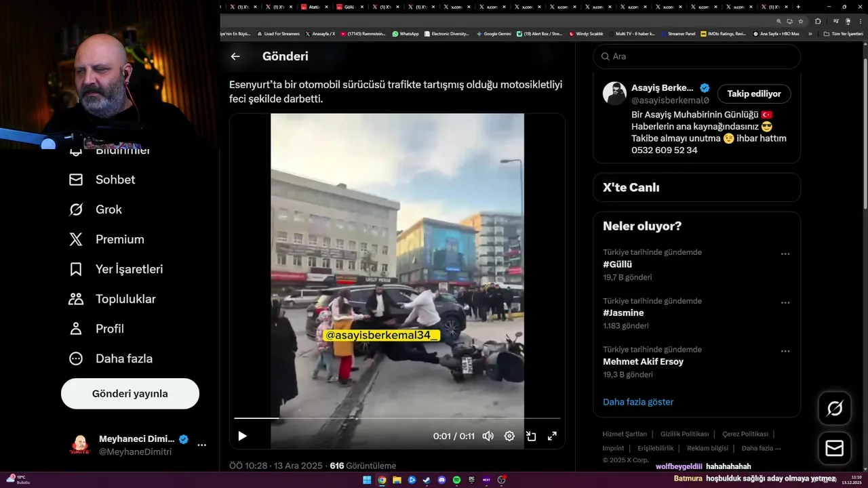The width and height of the screenshot is (868, 488).
Task: Seek within the video progress bar
Action: (x=397, y=418)
